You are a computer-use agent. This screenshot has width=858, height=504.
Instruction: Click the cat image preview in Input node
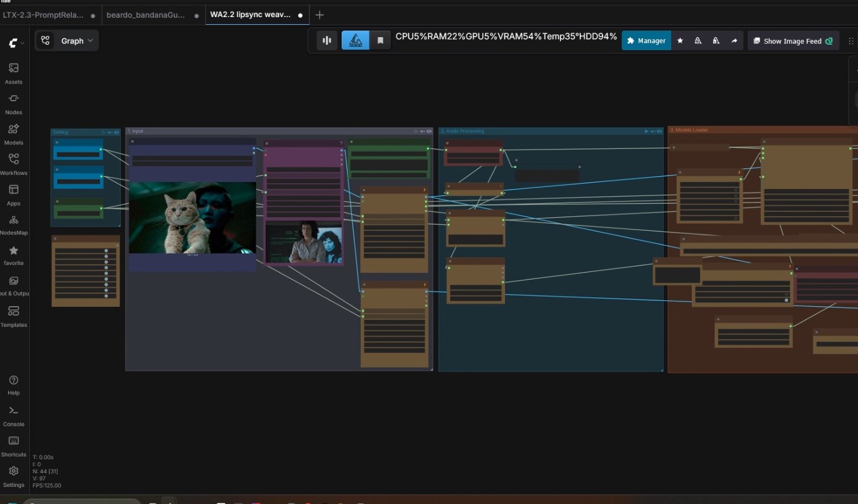tap(192, 218)
